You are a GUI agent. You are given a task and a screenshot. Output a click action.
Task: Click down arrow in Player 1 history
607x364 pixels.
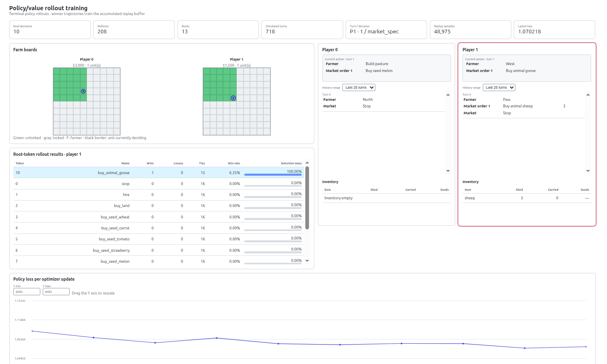click(588, 171)
